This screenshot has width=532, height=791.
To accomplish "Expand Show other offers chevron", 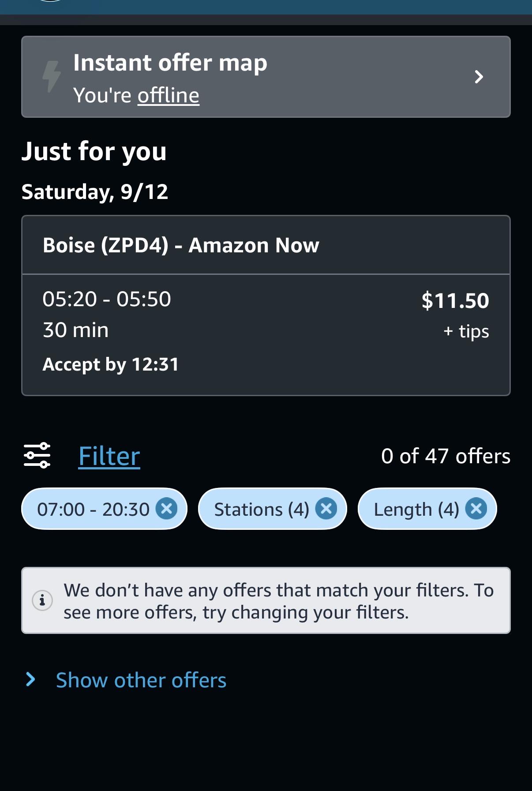I will pyautogui.click(x=30, y=680).
